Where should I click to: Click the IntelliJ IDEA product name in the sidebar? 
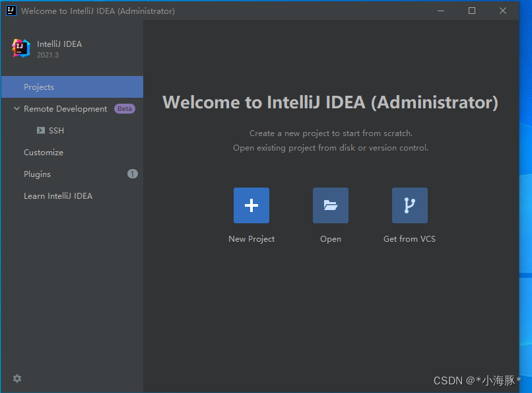pyautogui.click(x=59, y=44)
